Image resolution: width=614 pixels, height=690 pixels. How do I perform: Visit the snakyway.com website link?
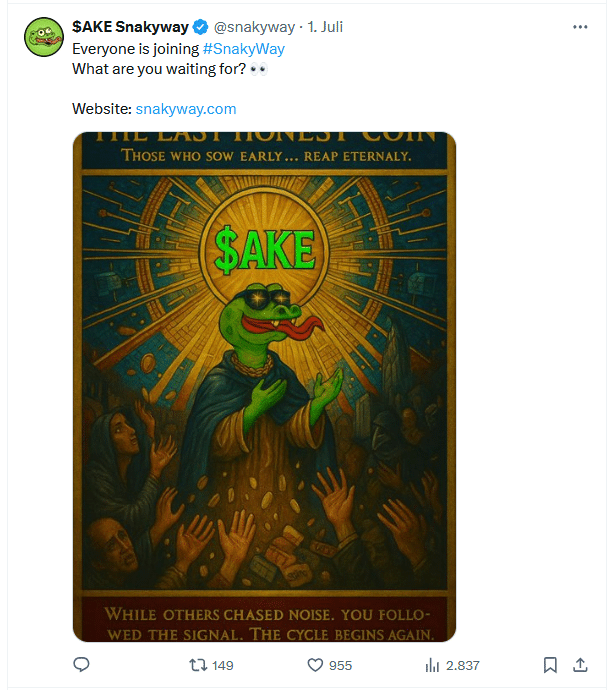click(x=186, y=109)
